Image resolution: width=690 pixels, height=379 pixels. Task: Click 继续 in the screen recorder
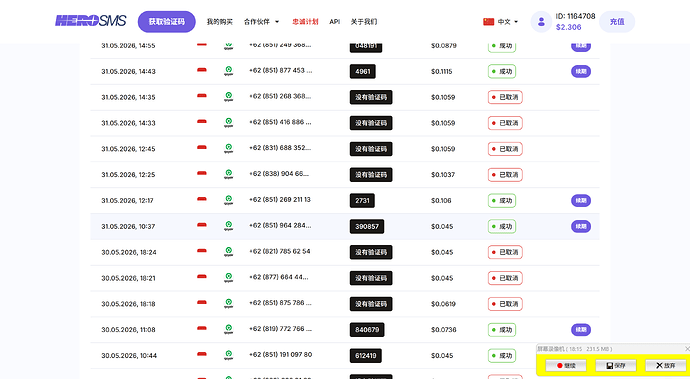[x=565, y=365]
